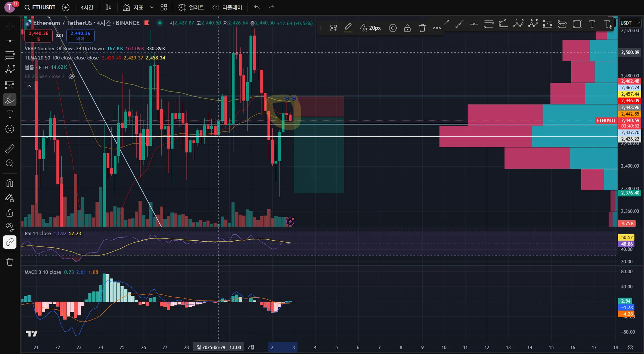Click the red flag next to BINANCE
This screenshot has width=644, height=354.
(147, 23)
